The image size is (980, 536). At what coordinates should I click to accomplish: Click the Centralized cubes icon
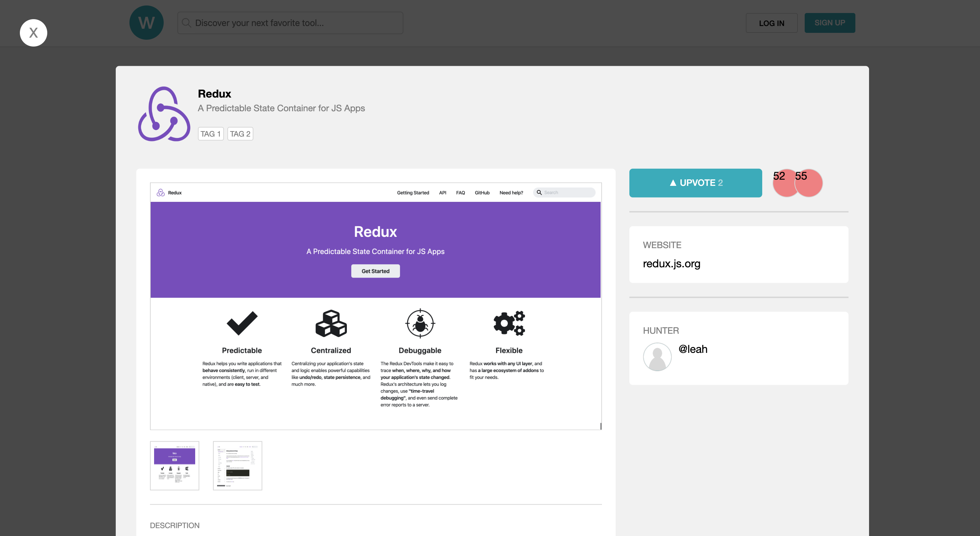click(331, 323)
